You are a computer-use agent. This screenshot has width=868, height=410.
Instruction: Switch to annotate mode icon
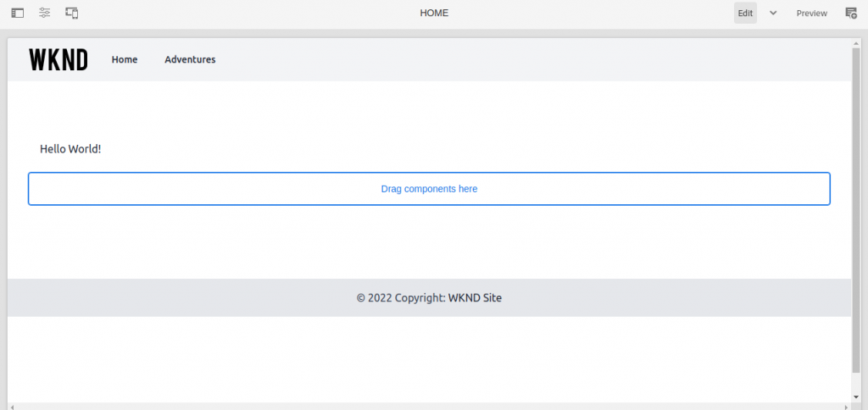tap(851, 13)
